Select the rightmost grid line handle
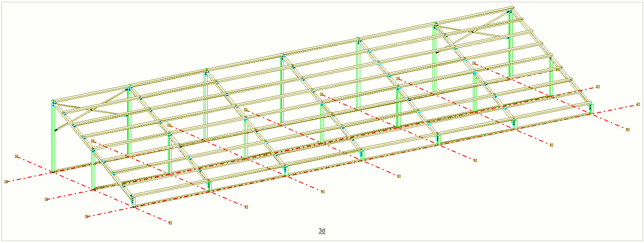 coord(638,105)
